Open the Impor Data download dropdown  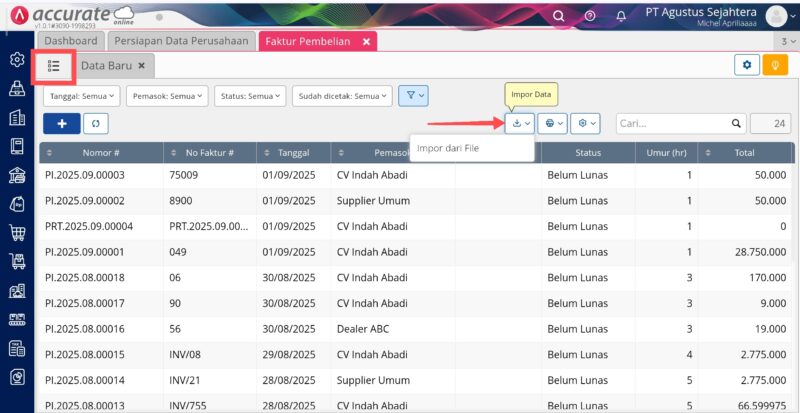[520, 123]
